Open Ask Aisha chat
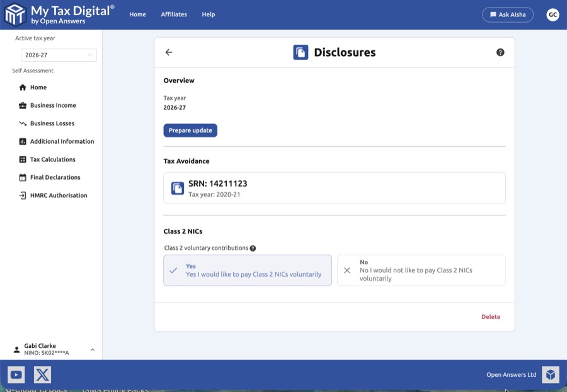The image size is (567, 392). (x=508, y=14)
